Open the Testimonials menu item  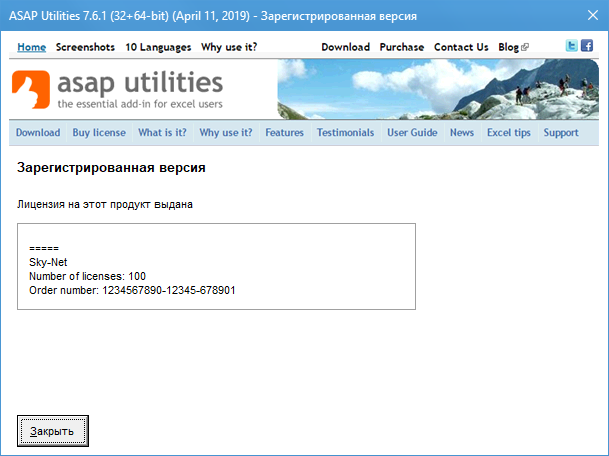coord(345,132)
